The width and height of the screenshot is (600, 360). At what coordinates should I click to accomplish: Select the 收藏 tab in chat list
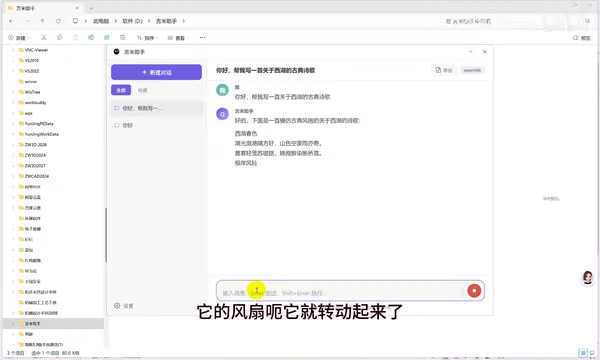[x=142, y=90]
